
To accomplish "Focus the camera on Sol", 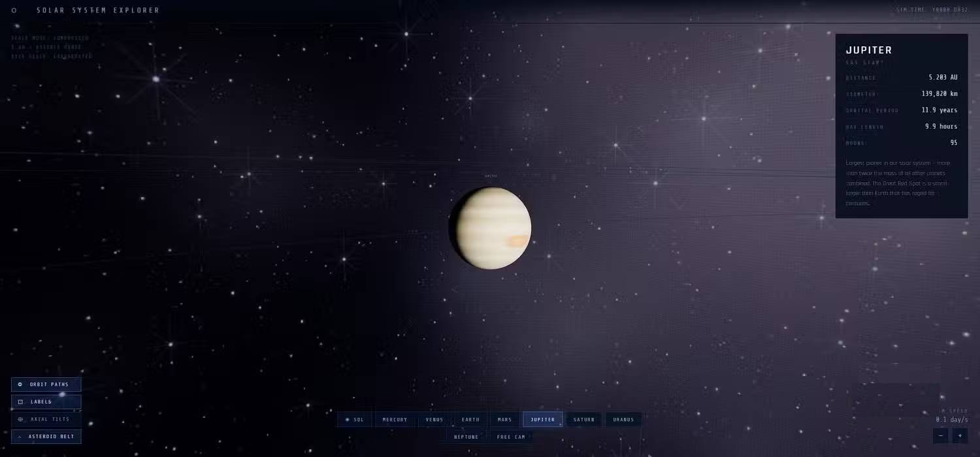I will tap(354, 420).
